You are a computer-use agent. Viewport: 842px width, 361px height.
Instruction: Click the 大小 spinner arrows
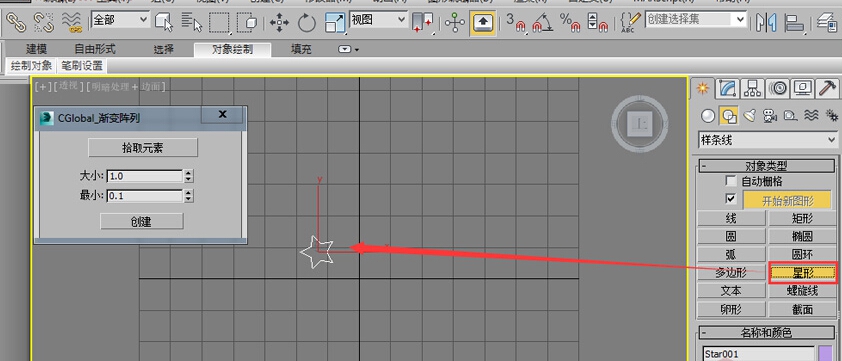click(x=188, y=176)
